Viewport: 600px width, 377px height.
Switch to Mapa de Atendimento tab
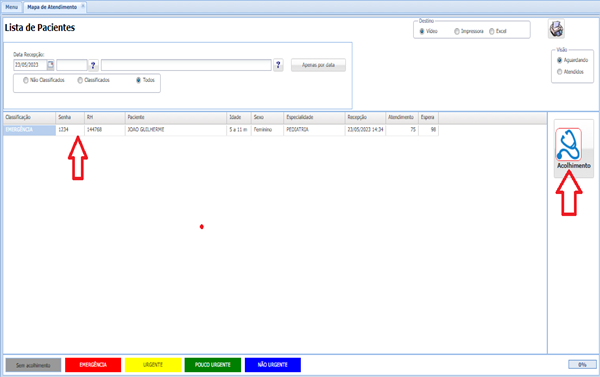click(x=52, y=7)
